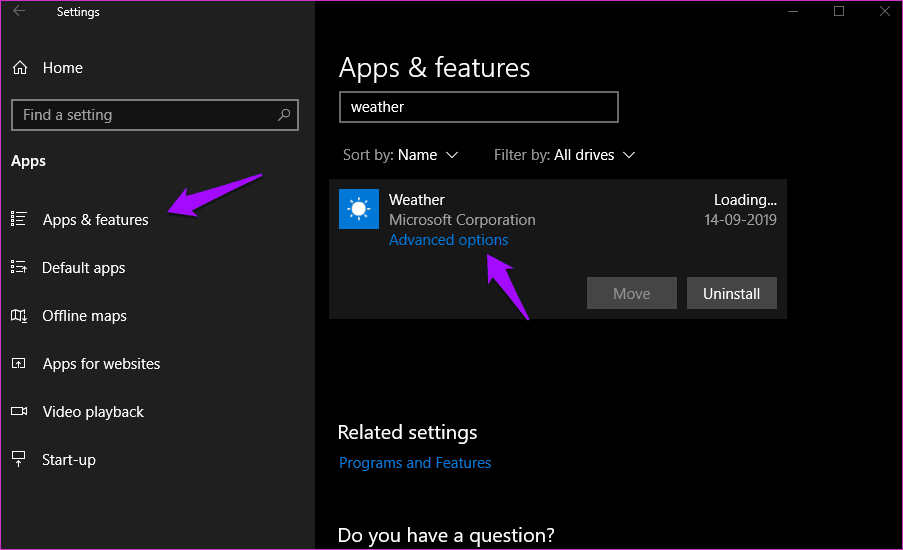Click the back arrow in Settings title bar
This screenshot has height=550, width=903.
19,11
